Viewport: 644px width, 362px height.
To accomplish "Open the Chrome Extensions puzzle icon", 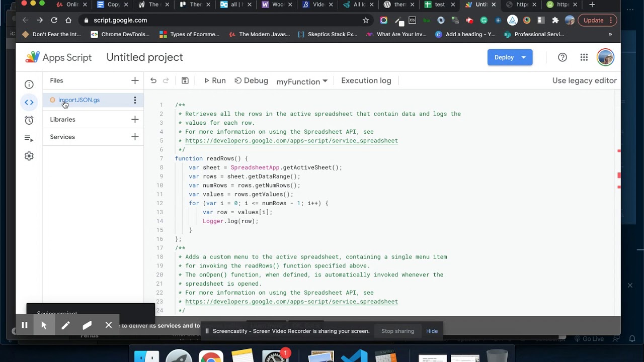I will point(555,20).
